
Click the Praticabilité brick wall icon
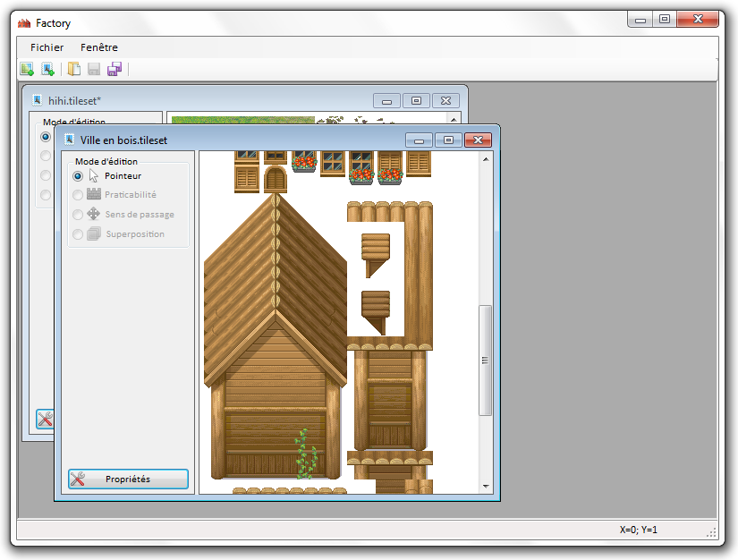pos(93,195)
